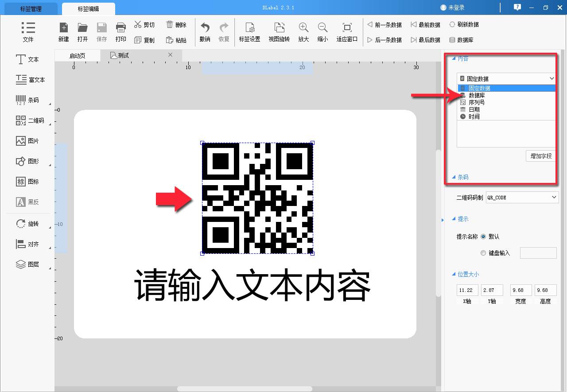Switch to 标签编辑 tab
This screenshot has height=392, width=567.
point(88,9)
